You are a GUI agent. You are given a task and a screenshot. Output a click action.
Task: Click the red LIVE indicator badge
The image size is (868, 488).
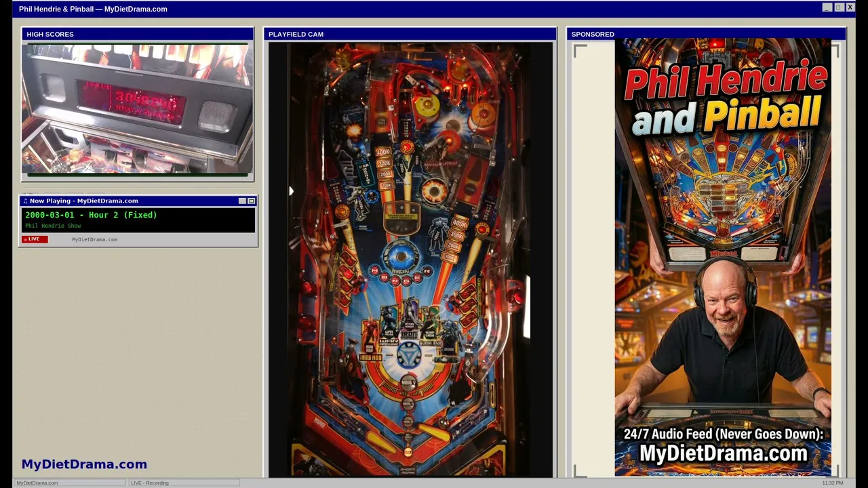pyautogui.click(x=35, y=239)
